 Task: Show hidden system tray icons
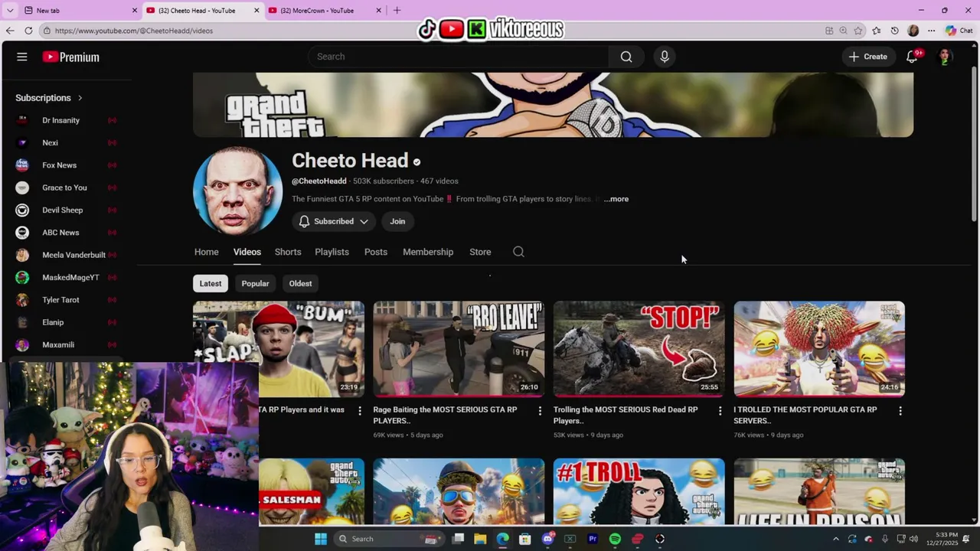point(835,539)
